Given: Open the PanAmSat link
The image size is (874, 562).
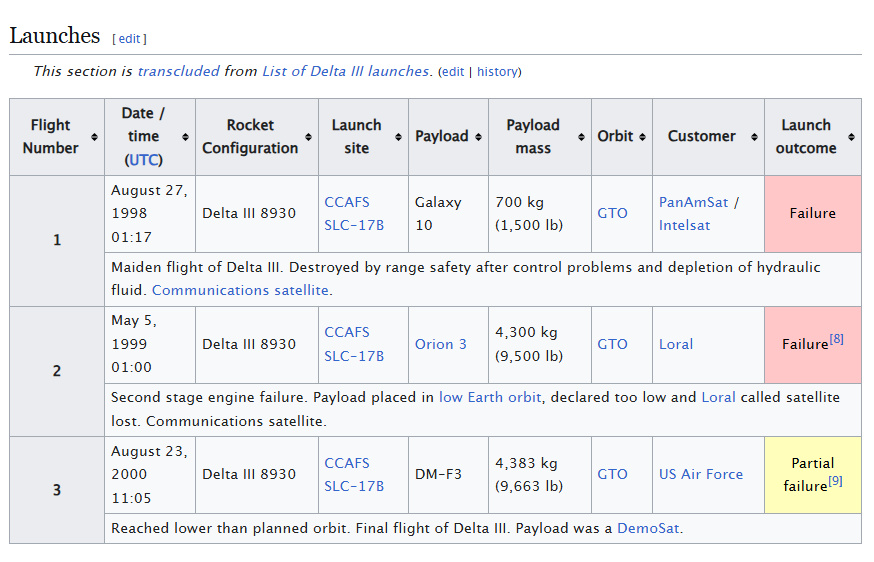Looking at the screenshot, I should (693, 202).
